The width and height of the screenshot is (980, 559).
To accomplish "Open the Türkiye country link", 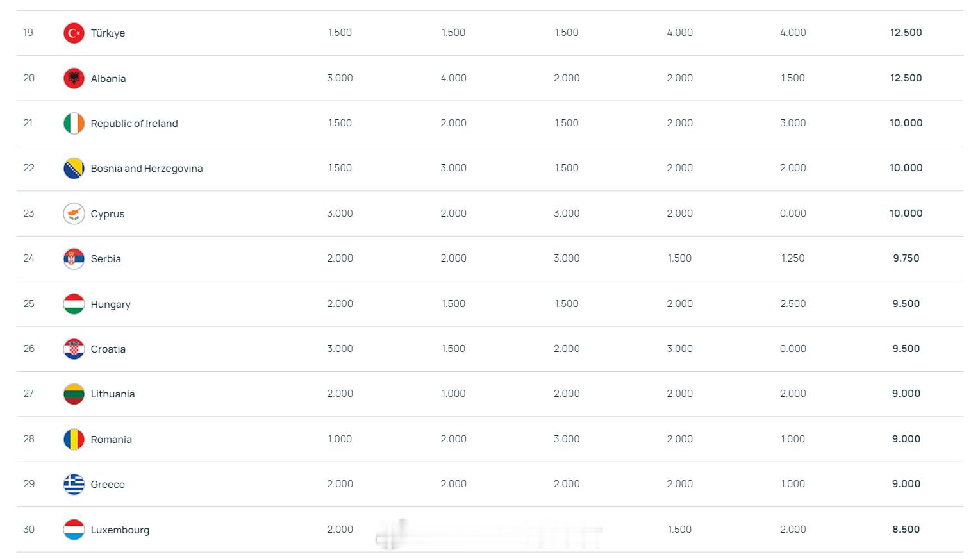I will (108, 33).
